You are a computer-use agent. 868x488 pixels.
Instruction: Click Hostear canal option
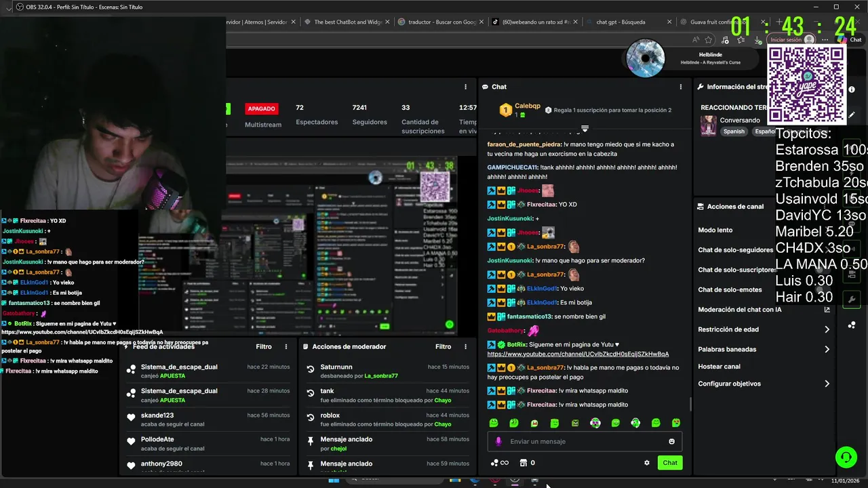pos(719,367)
